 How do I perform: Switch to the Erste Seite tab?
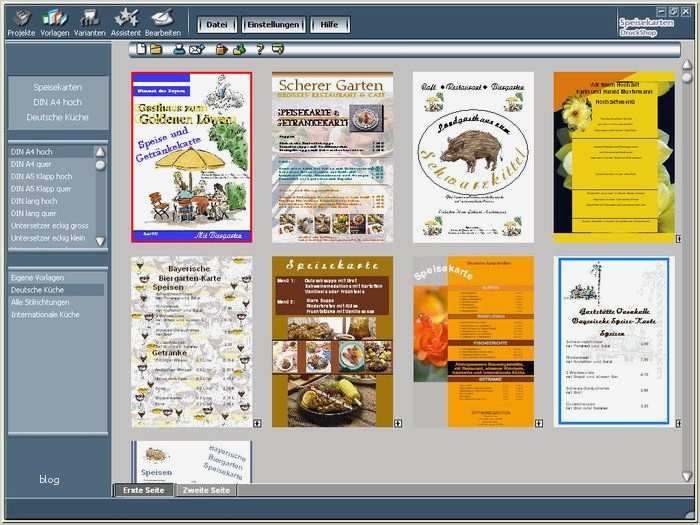pyautogui.click(x=144, y=490)
